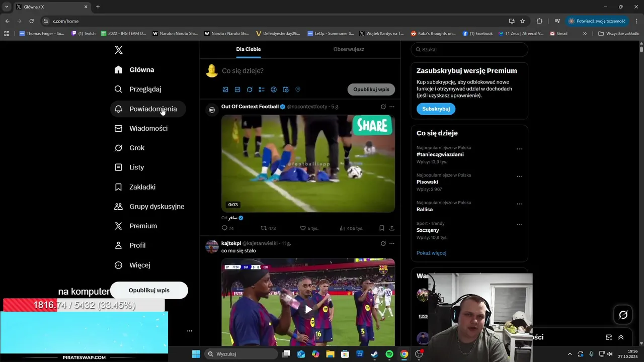Open Grok from sidebar
Image resolution: width=644 pixels, height=362 pixels.
tap(129, 148)
